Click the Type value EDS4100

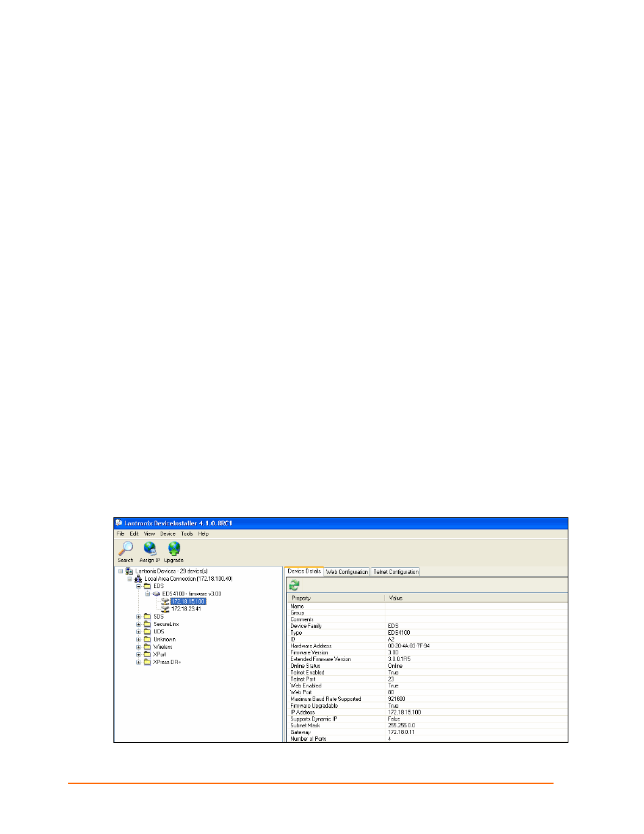pyautogui.click(x=399, y=633)
